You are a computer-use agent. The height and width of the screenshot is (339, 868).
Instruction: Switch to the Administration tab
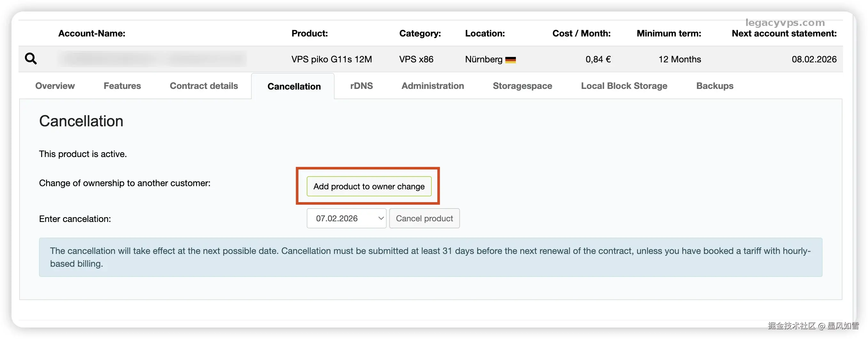point(432,86)
